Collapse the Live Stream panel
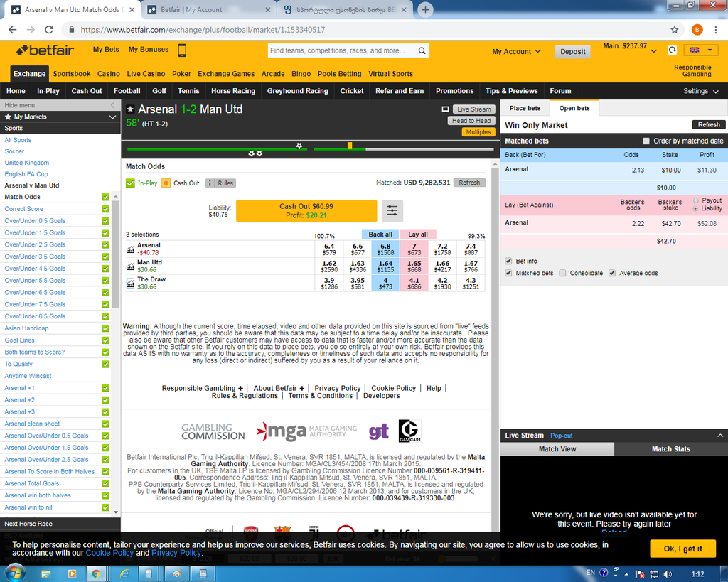This screenshot has width=728, height=582. coord(720,436)
